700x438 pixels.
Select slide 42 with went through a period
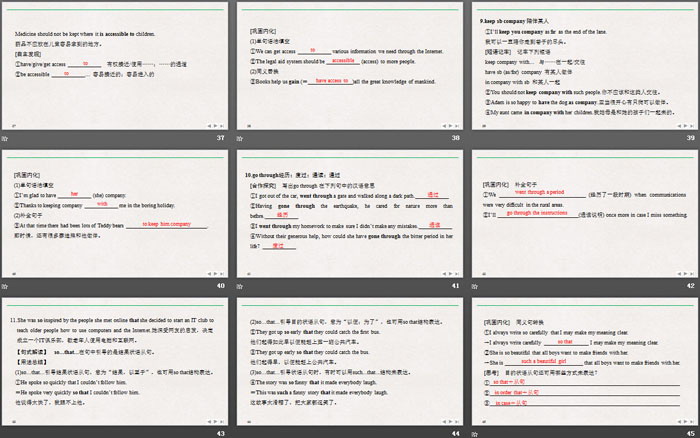click(x=582, y=213)
